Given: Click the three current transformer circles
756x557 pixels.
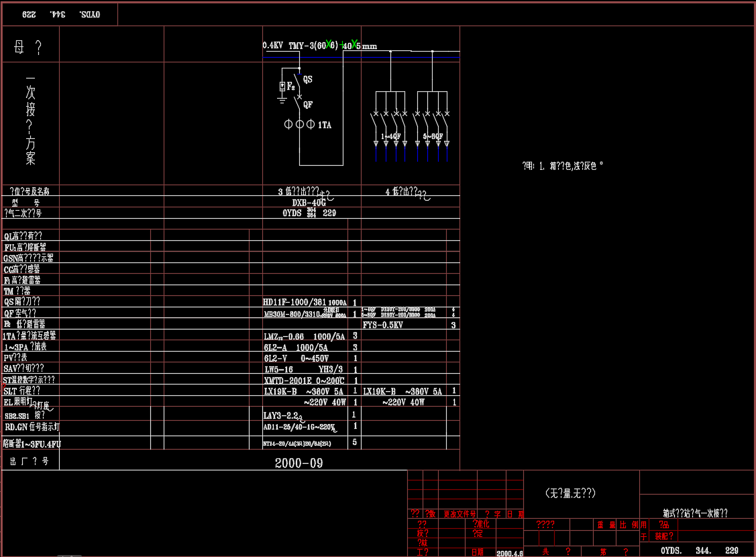Looking at the screenshot, I should tap(299, 124).
